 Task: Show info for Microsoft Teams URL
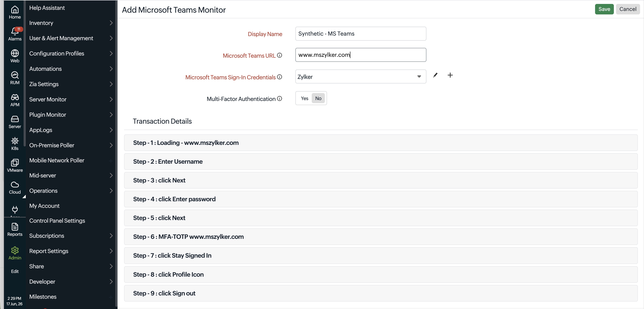click(x=279, y=55)
